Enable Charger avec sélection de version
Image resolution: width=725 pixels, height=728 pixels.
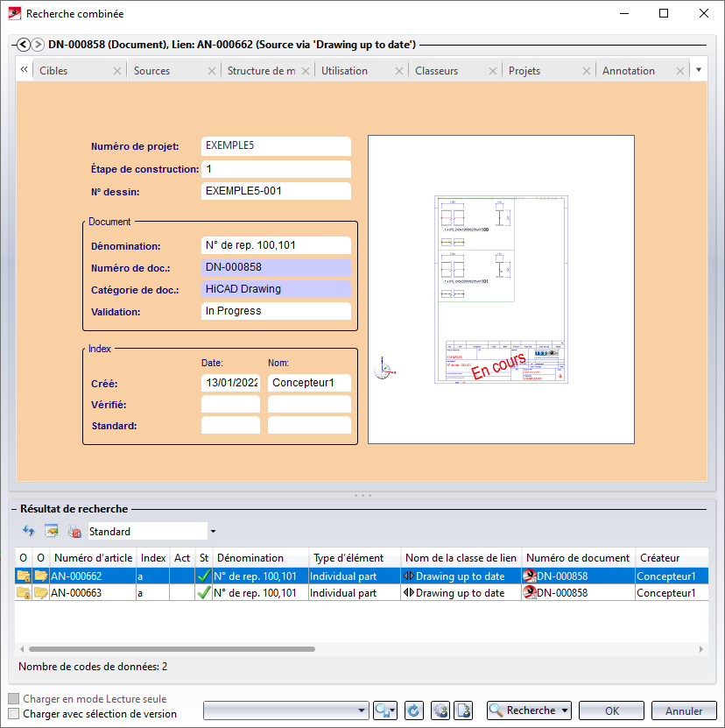pyautogui.click(x=14, y=714)
